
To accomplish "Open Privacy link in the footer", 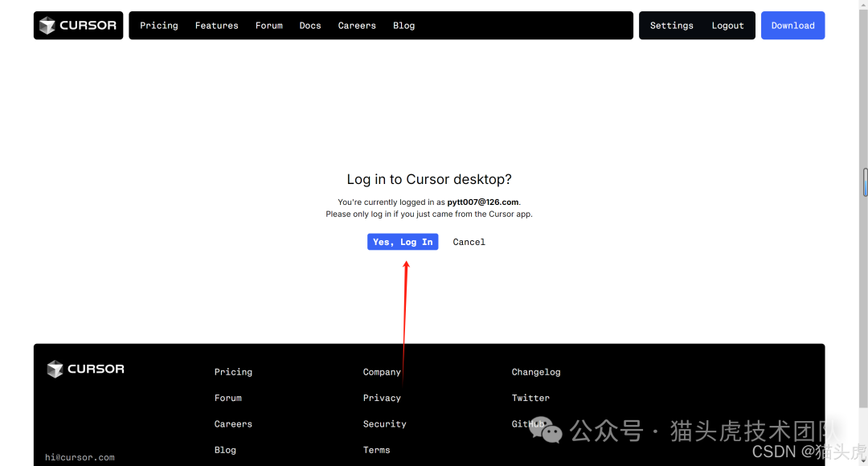I will [x=382, y=398].
